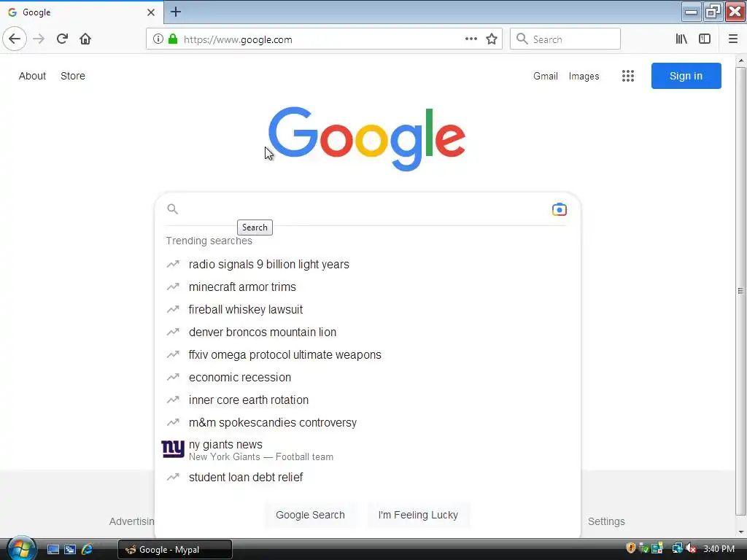This screenshot has width=747, height=560.
Task: Go to Gmail link
Action: tap(546, 76)
